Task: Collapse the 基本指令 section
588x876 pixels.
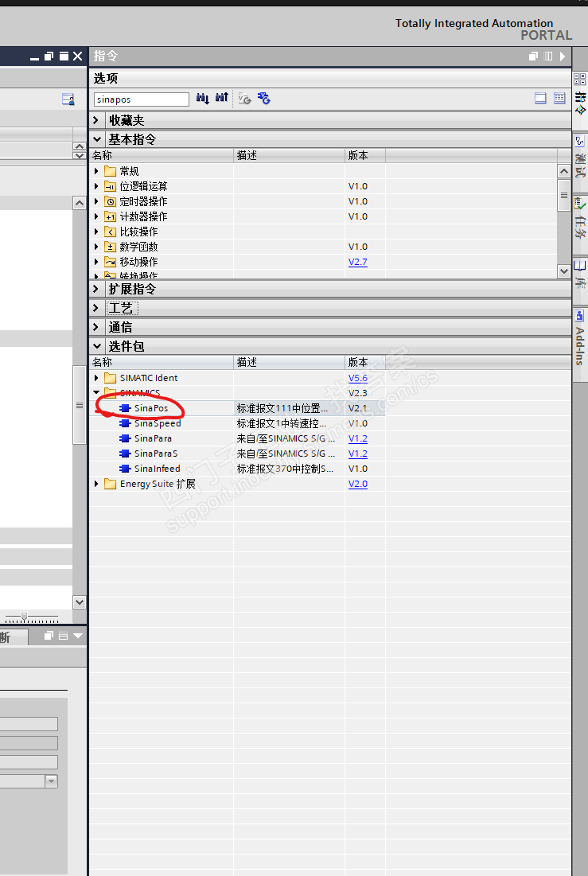Action: [97, 139]
